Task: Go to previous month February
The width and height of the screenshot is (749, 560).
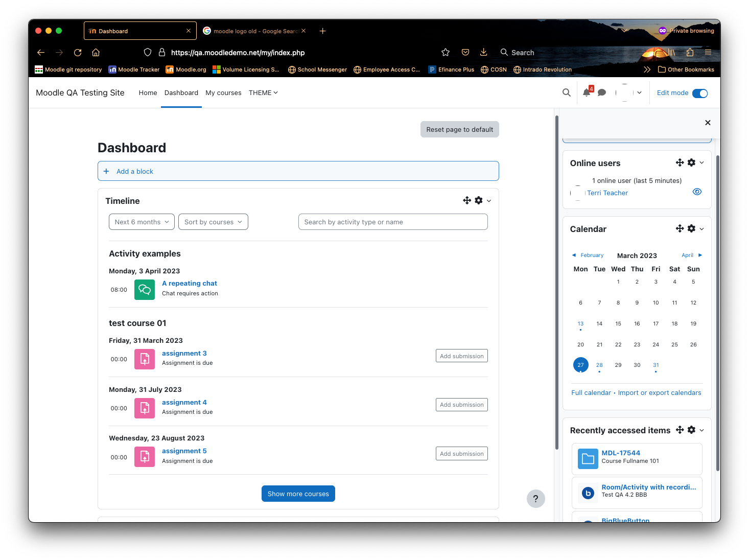Action: click(x=588, y=255)
